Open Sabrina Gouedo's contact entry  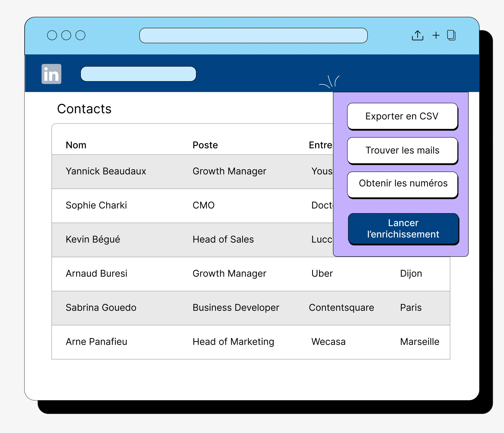[x=101, y=308]
